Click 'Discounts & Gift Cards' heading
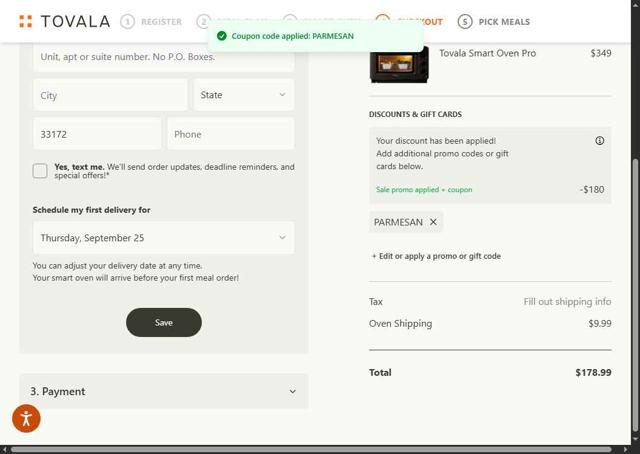640x454 pixels. (x=415, y=114)
